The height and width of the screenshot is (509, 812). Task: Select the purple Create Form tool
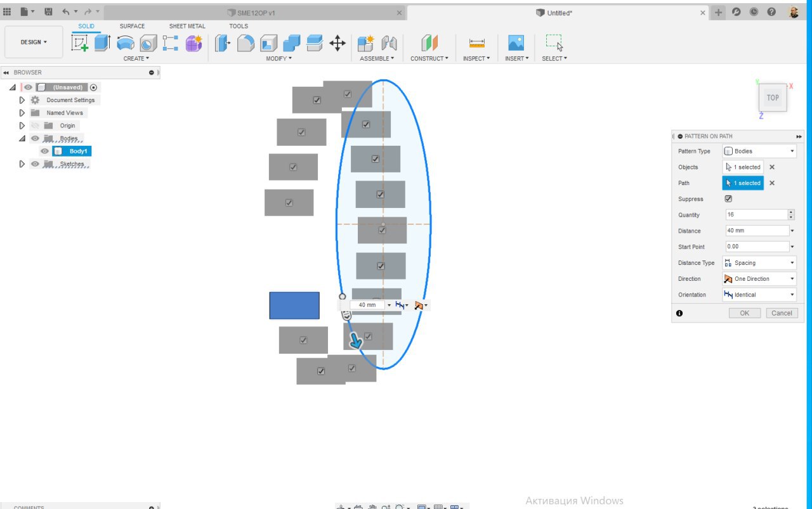(193, 43)
